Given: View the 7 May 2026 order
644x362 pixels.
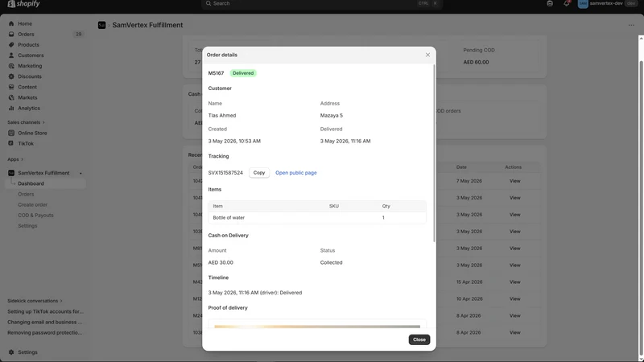Looking at the screenshot, I should 514,181.
